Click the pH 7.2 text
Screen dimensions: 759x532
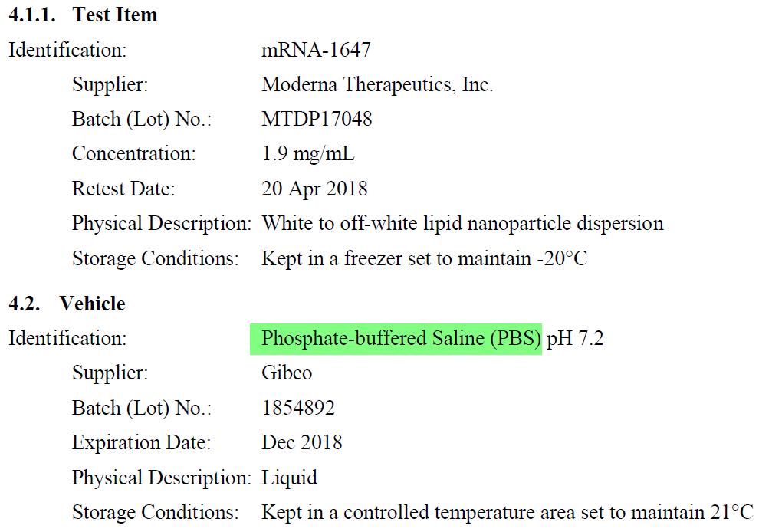575,338
